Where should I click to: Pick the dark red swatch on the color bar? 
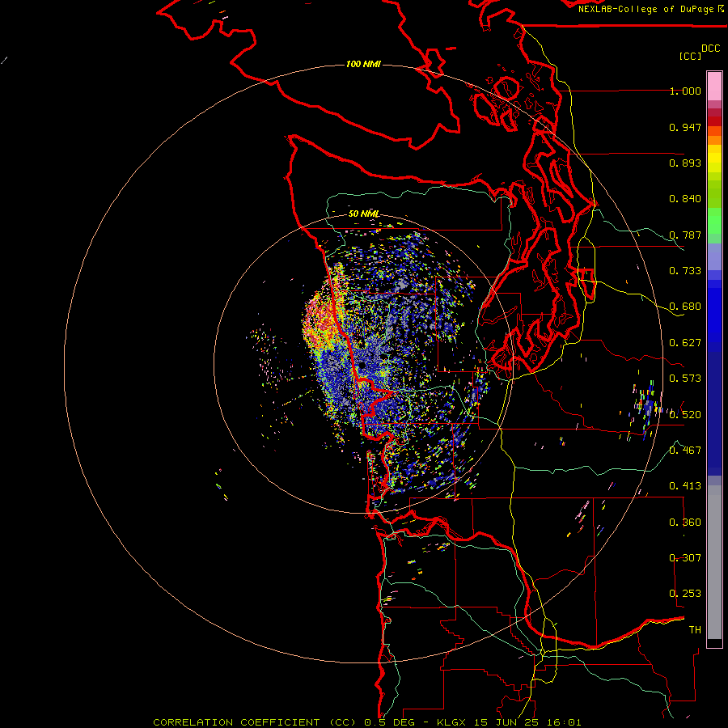tap(714, 121)
